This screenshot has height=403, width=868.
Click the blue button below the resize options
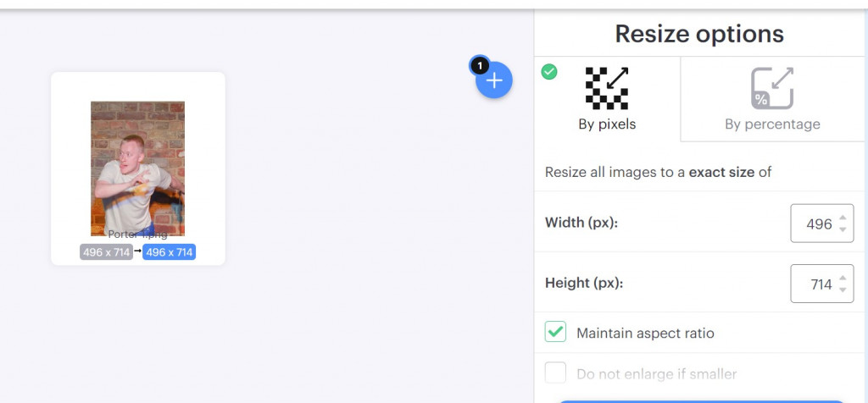(700, 401)
